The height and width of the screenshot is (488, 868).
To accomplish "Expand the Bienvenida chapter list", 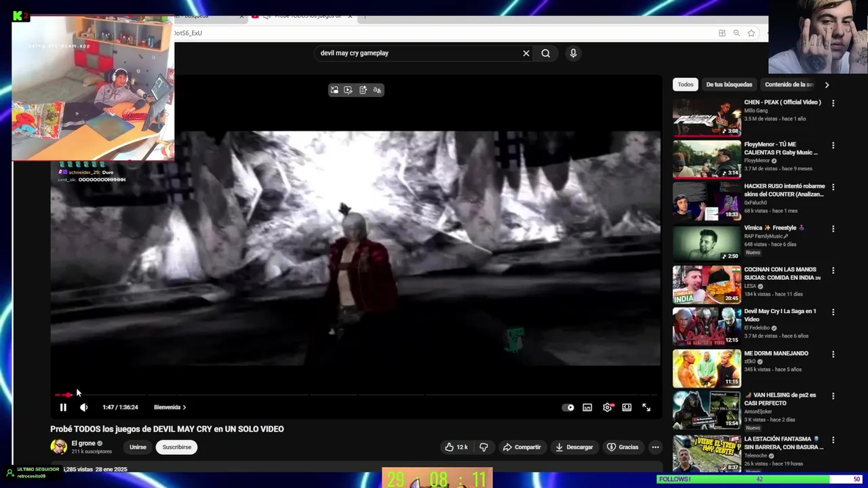I will pyautogui.click(x=170, y=407).
